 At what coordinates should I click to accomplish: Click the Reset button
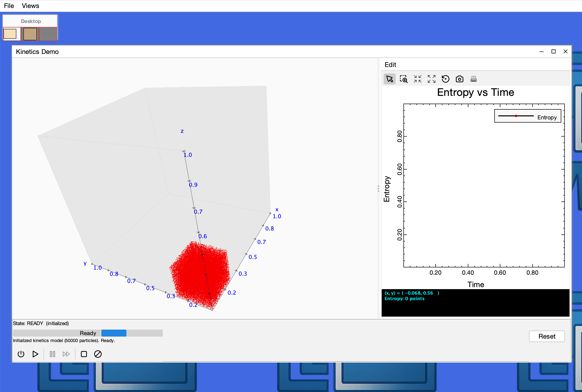[547, 336]
